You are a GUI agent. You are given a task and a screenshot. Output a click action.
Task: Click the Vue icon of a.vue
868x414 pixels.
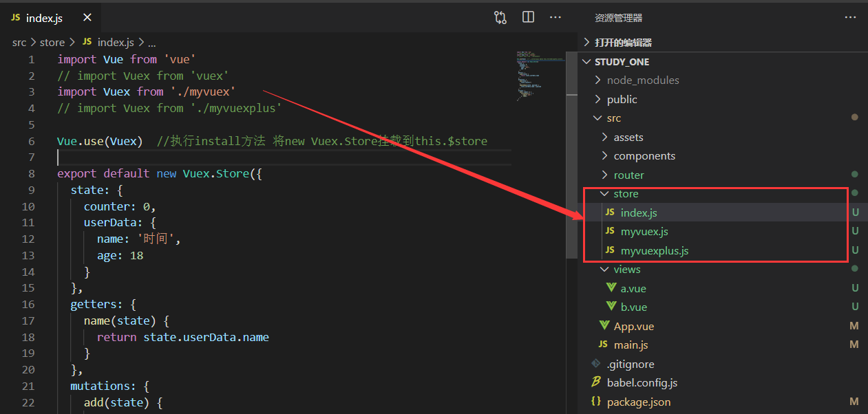tap(611, 288)
